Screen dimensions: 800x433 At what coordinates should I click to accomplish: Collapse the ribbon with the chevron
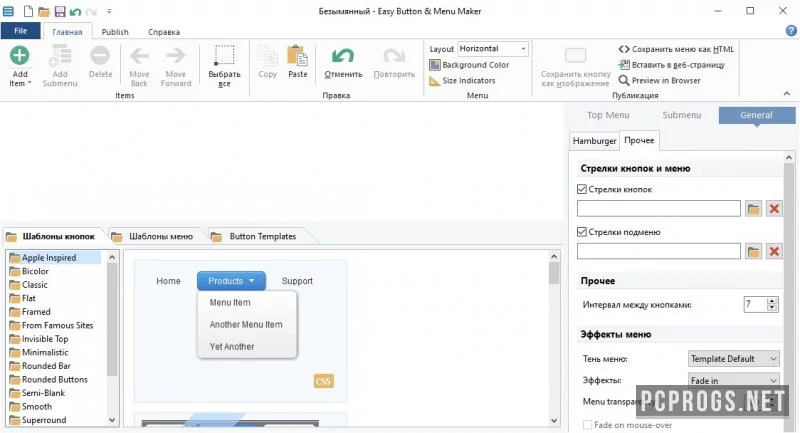point(787,94)
